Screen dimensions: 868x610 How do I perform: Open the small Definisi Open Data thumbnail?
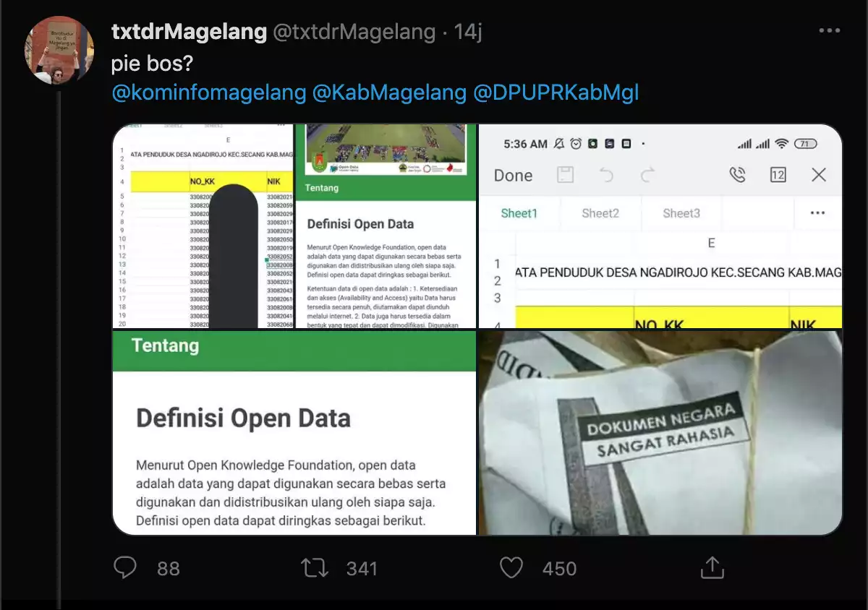(x=386, y=226)
